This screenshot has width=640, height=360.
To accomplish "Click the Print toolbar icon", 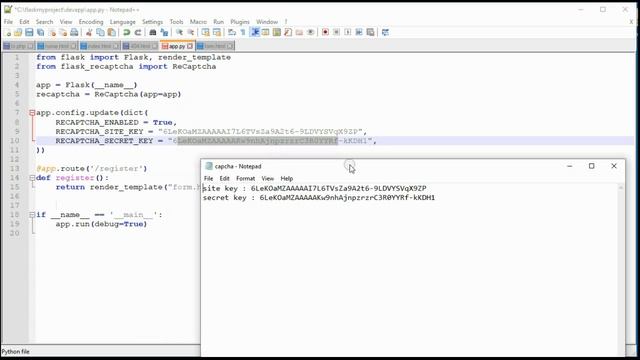I will pos(74,32).
